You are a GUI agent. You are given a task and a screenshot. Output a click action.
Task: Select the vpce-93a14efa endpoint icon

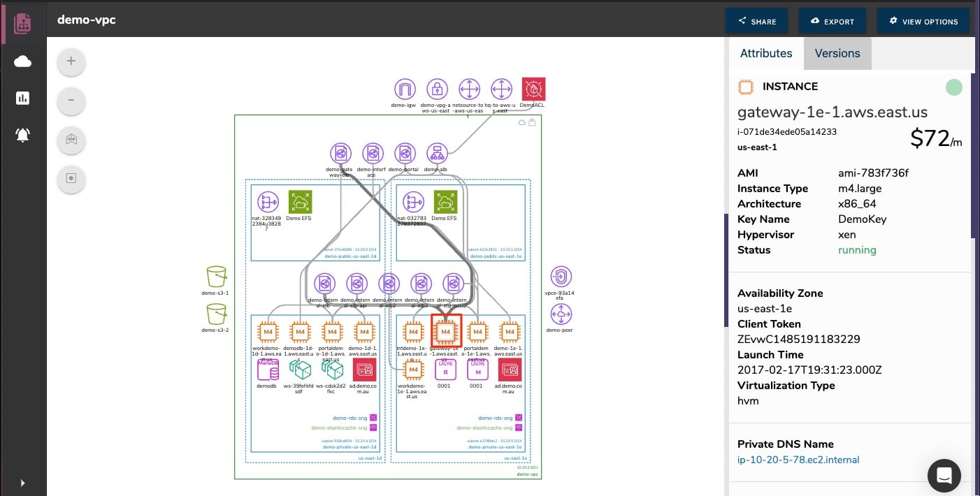(x=560, y=277)
